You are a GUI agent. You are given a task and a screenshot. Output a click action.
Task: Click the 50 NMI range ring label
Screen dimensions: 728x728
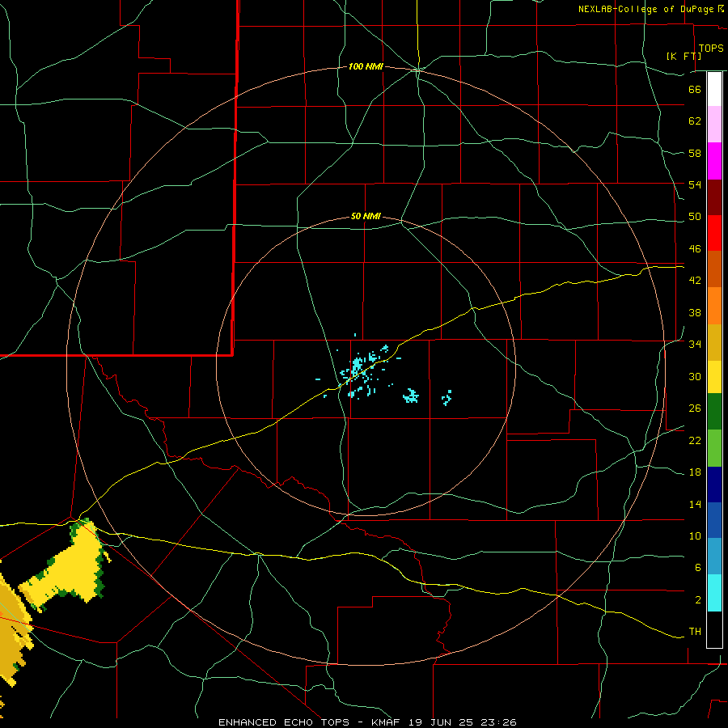click(x=366, y=216)
